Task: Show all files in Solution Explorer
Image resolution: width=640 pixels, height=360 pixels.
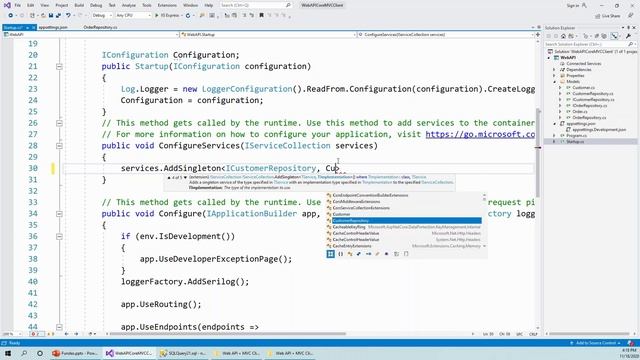Action: click(x=604, y=36)
